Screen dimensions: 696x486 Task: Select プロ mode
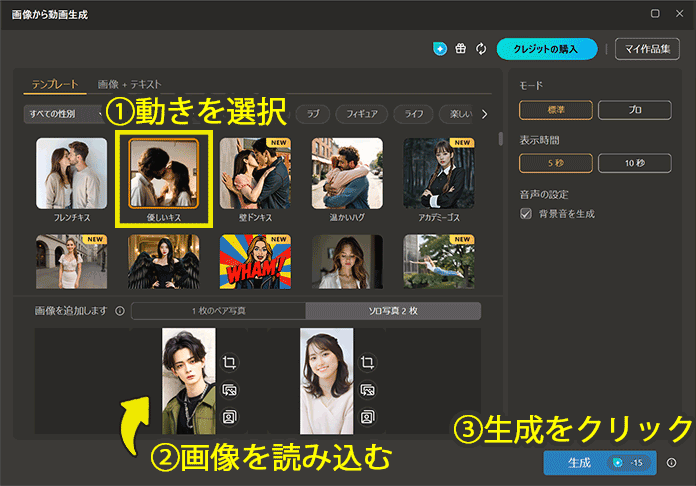point(635,110)
